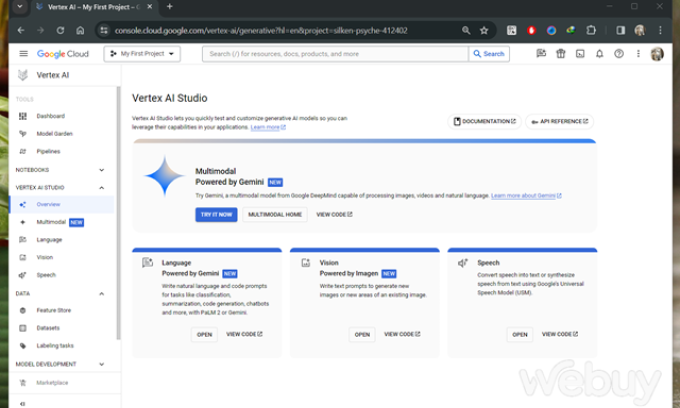Collapse the sidebar using bottom arrow icon
This screenshot has height=408, width=680.
tap(23, 404)
